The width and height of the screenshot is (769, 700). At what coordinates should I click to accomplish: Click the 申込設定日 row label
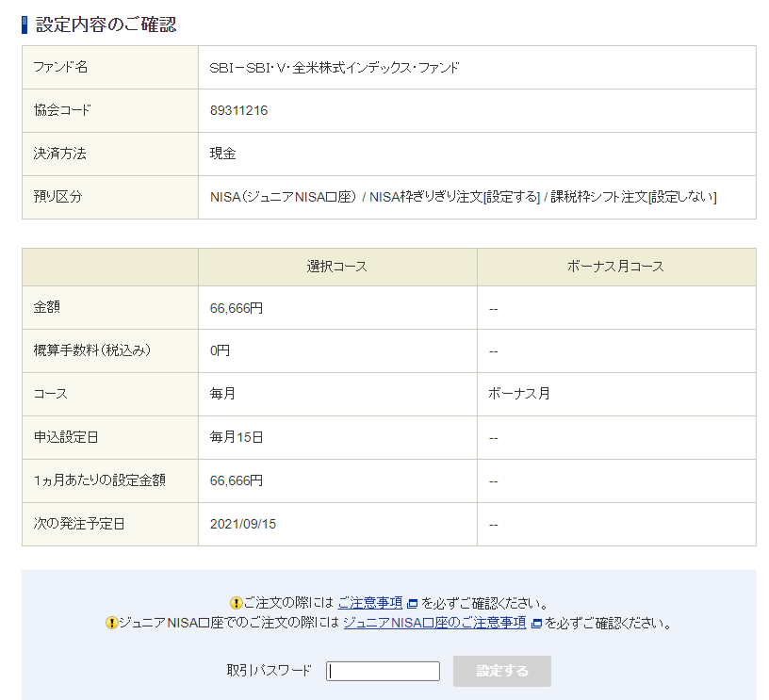[66, 437]
